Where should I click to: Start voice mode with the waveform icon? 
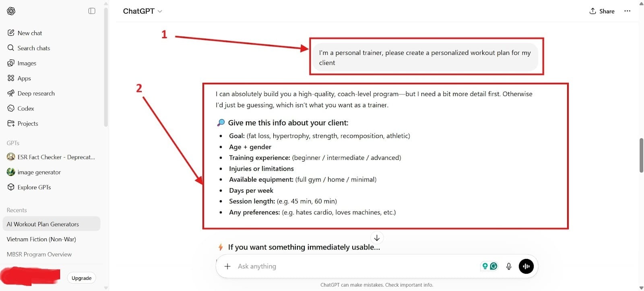tap(526, 266)
